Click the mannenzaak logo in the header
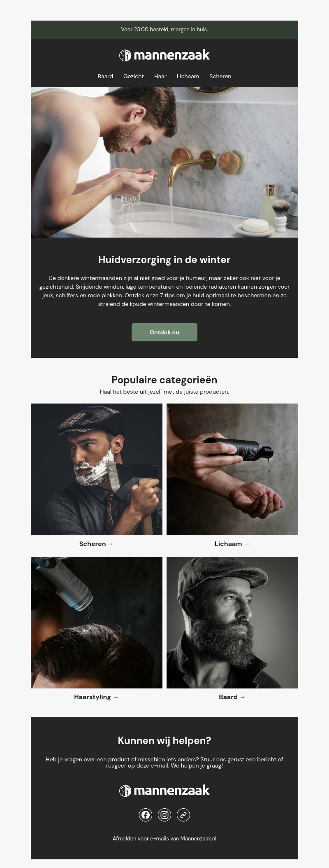Viewport: 329px width, 868px height. point(164,55)
